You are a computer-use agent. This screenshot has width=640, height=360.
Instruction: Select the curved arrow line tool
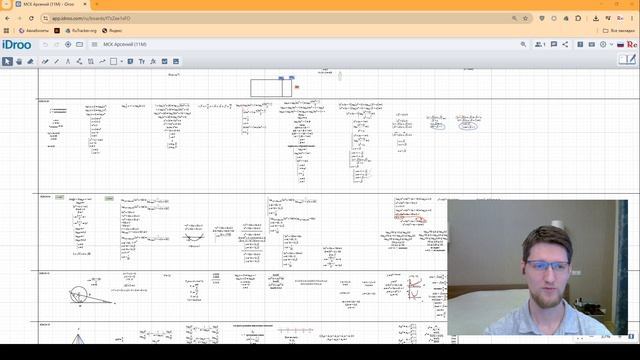click(x=102, y=61)
